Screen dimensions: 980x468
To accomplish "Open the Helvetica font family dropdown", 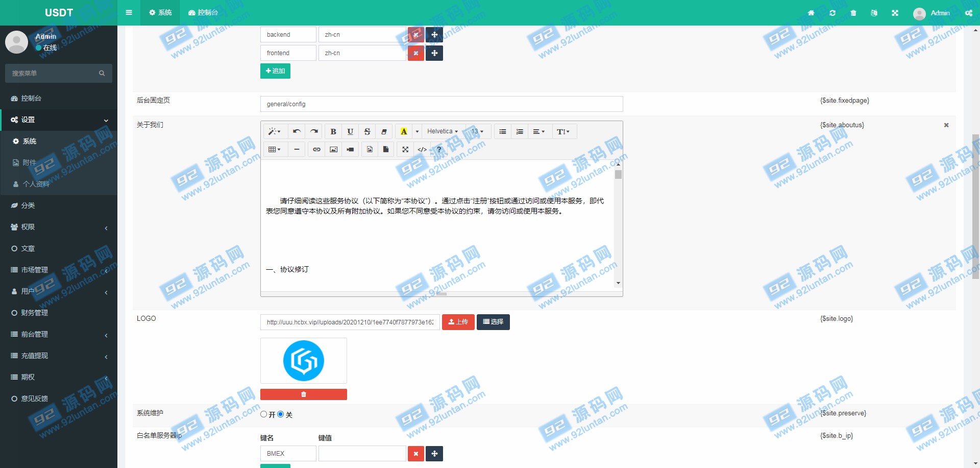I will [x=442, y=132].
